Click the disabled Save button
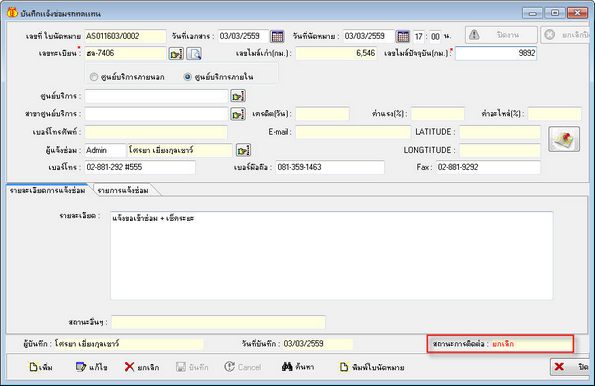Screen dimensions: 595x386 192,367
